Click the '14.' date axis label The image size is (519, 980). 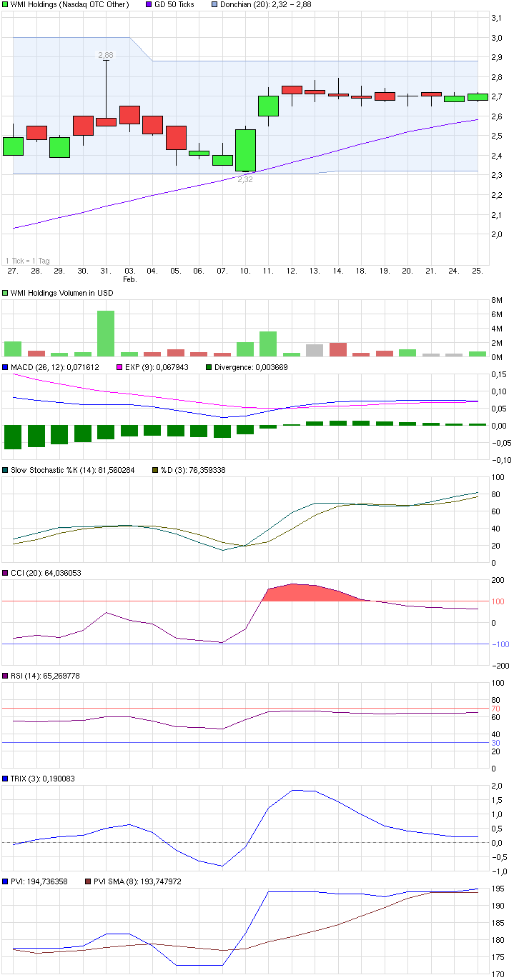[338, 271]
